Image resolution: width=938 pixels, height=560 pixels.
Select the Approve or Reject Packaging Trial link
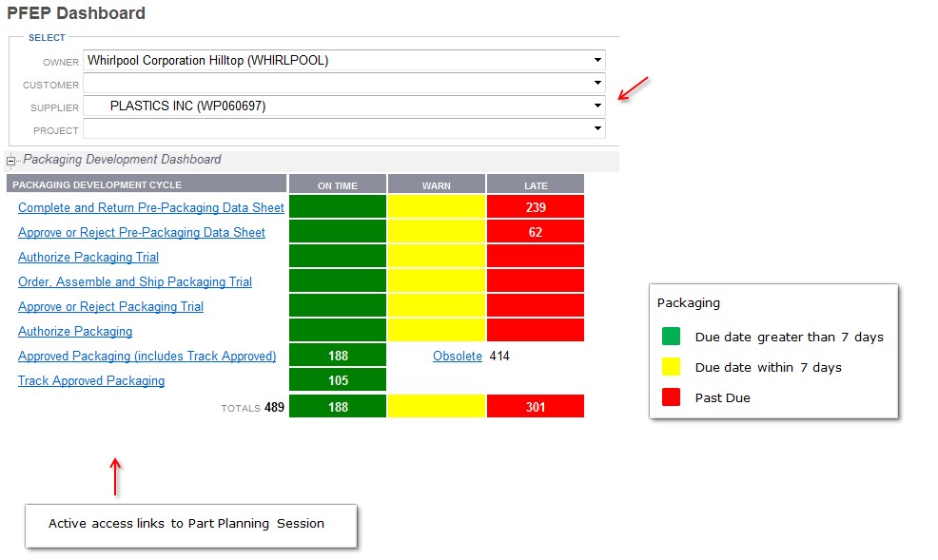[110, 306]
